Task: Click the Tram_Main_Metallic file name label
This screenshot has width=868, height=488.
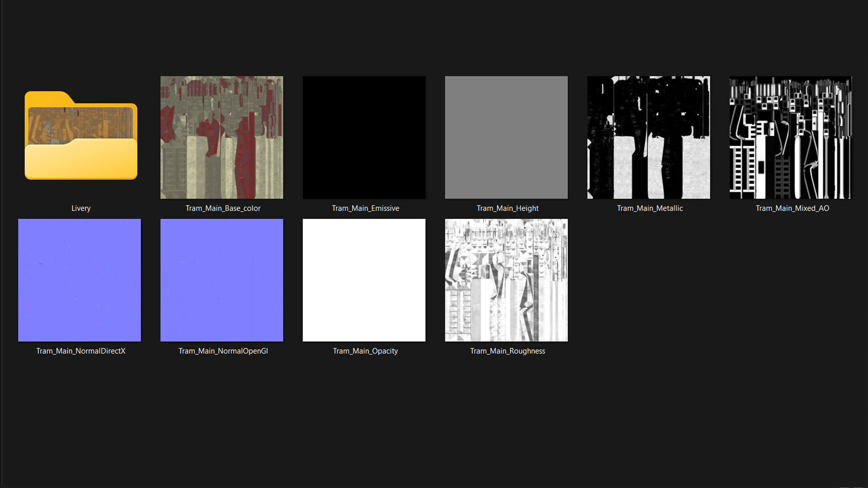Action: (650, 208)
